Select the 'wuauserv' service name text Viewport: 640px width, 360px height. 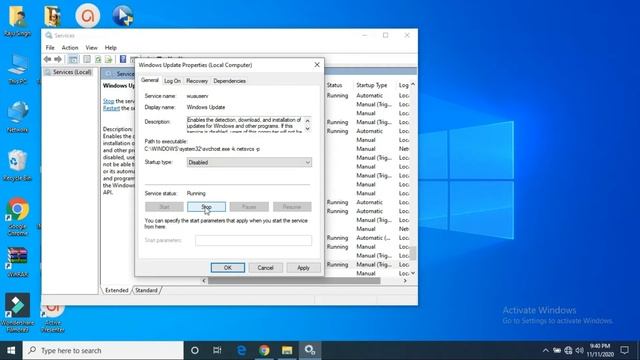[x=198, y=96]
